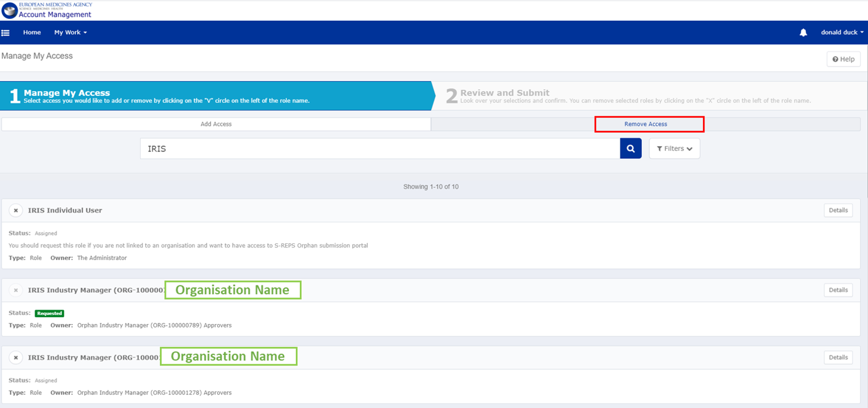Open the Filters dropdown
Image resolution: width=868 pixels, height=408 pixels.
point(674,148)
